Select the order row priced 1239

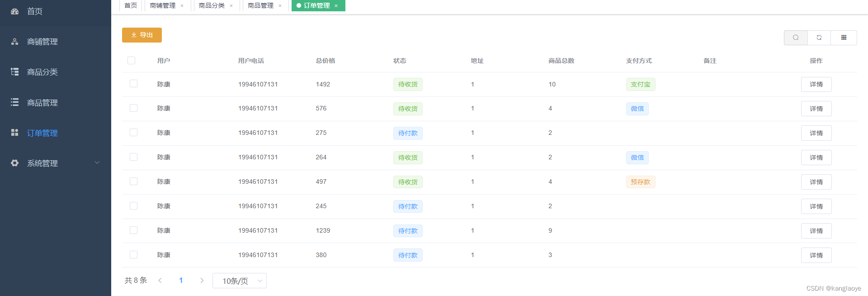(133, 230)
